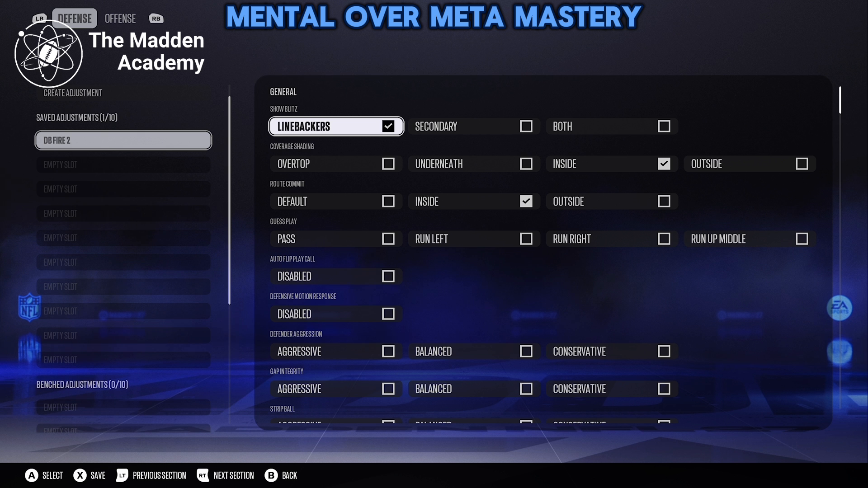Set Defender Aggression to Conservative
The image size is (868, 488).
tap(612, 352)
